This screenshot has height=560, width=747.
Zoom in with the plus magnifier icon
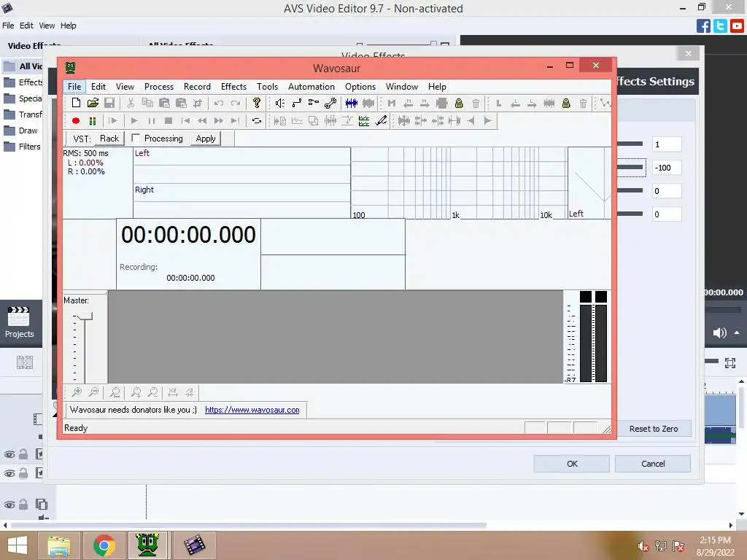click(x=76, y=392)
